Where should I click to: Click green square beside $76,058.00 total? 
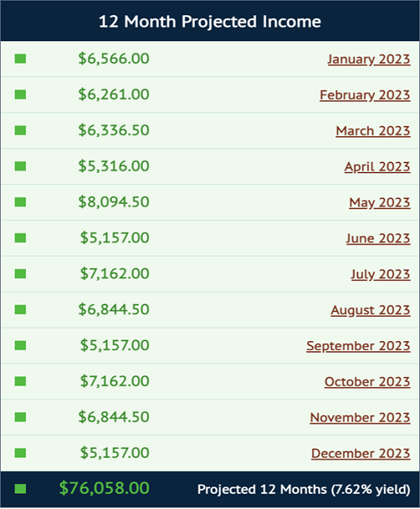(x=20, y=489)
